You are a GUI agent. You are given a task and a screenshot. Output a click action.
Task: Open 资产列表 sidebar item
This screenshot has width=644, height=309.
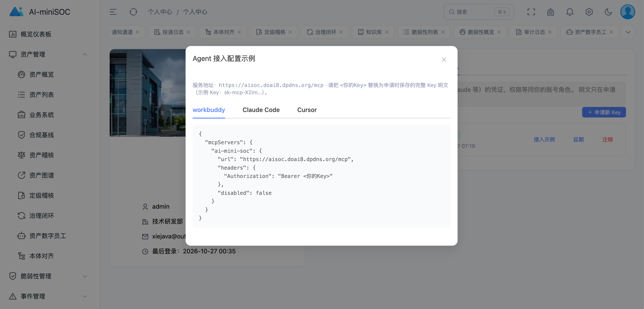pyautogui.click(x=41, y=95)
